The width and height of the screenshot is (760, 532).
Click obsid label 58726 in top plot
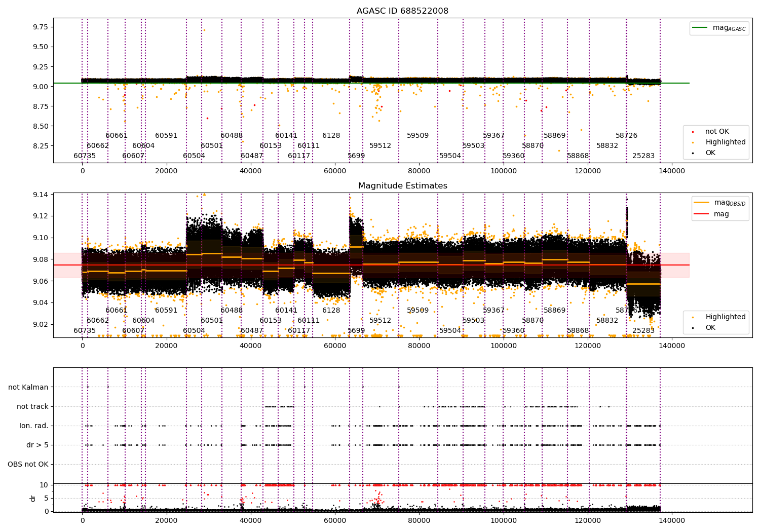[627, 136]
